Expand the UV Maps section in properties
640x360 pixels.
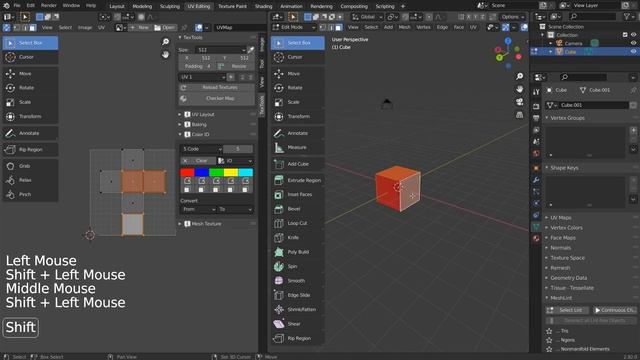pos(561,218)
